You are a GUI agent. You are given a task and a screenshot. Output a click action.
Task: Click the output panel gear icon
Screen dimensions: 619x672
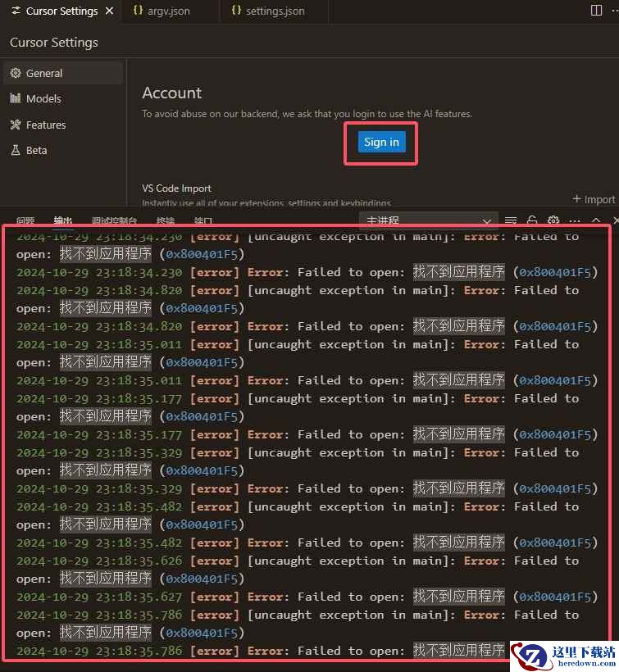[x=553, y=220]
